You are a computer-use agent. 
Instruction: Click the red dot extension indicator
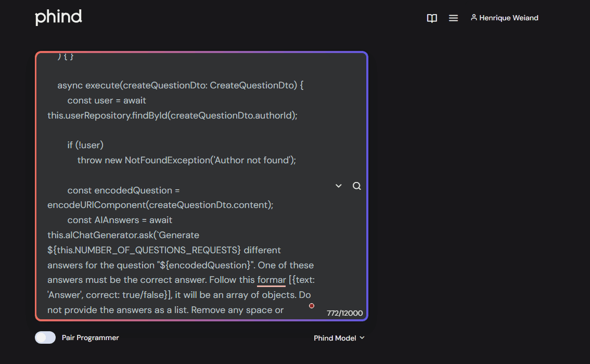(x=312, y=306)
